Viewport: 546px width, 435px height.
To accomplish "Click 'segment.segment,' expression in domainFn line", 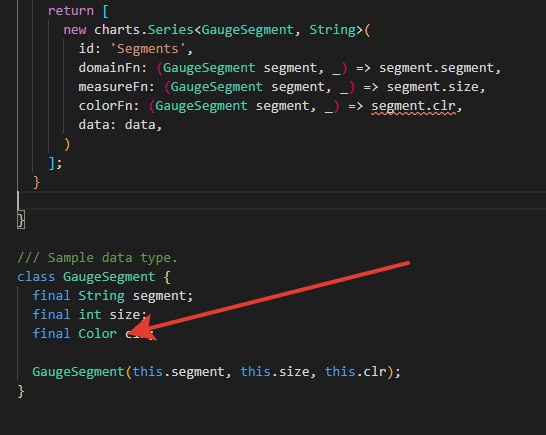I will coord(440,68).
